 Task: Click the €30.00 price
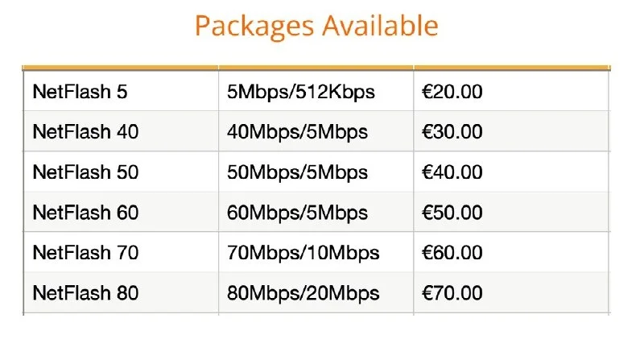click(x=452, y=132)
